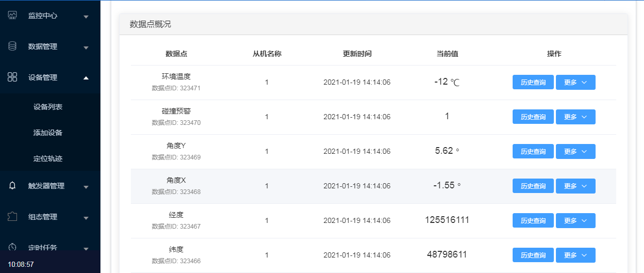Collapse the 设备管理 menu arrow
Viewport: 644px width, 273px height.
coord(86,78)
